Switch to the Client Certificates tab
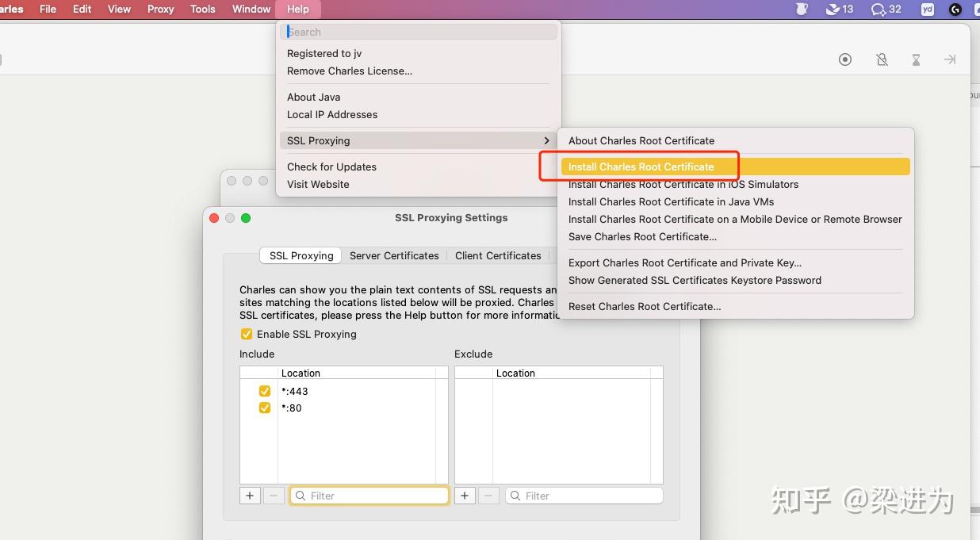 (x=498, y=255)
